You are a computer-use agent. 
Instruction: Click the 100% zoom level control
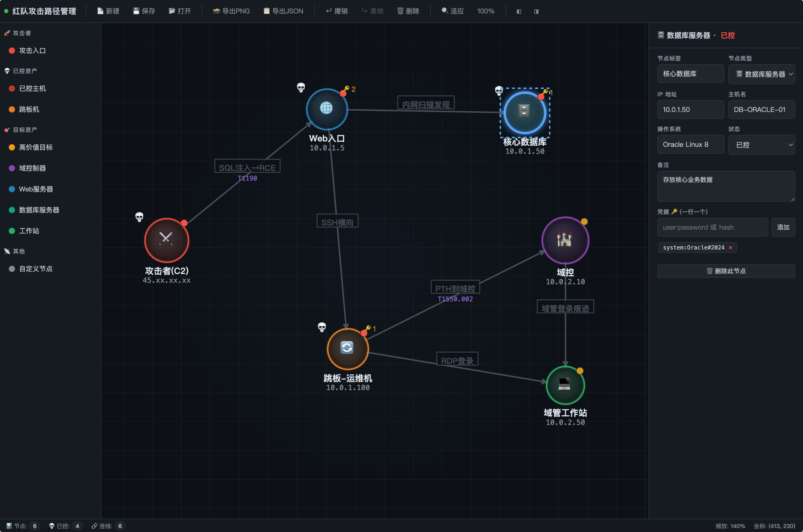485,11
